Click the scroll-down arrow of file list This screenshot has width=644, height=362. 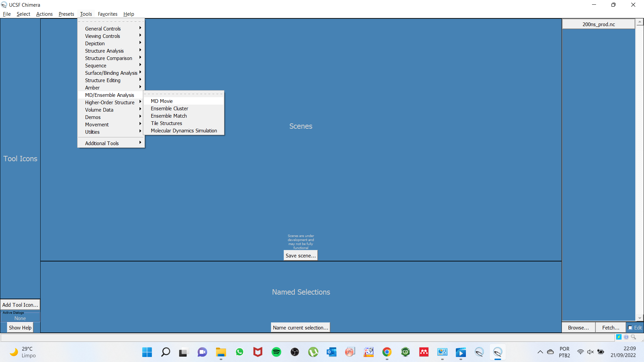(x=640, y=318)
